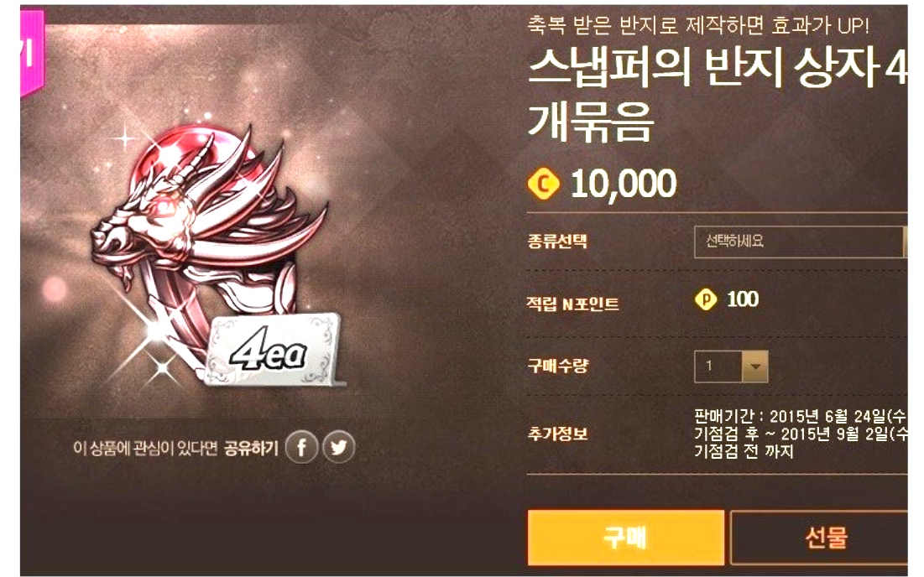Screen dimensions: 924x577
Task: Click the 추가정보 label
Action: pyautogui.click(x=557, y=434)
